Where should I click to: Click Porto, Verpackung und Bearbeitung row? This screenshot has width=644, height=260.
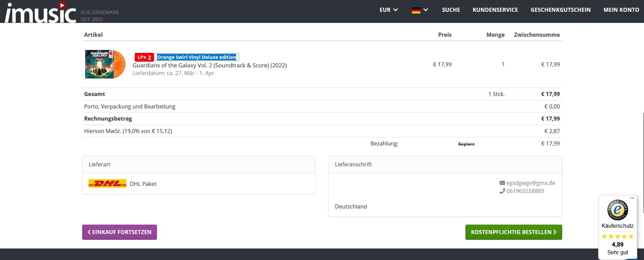click(322, 106)
